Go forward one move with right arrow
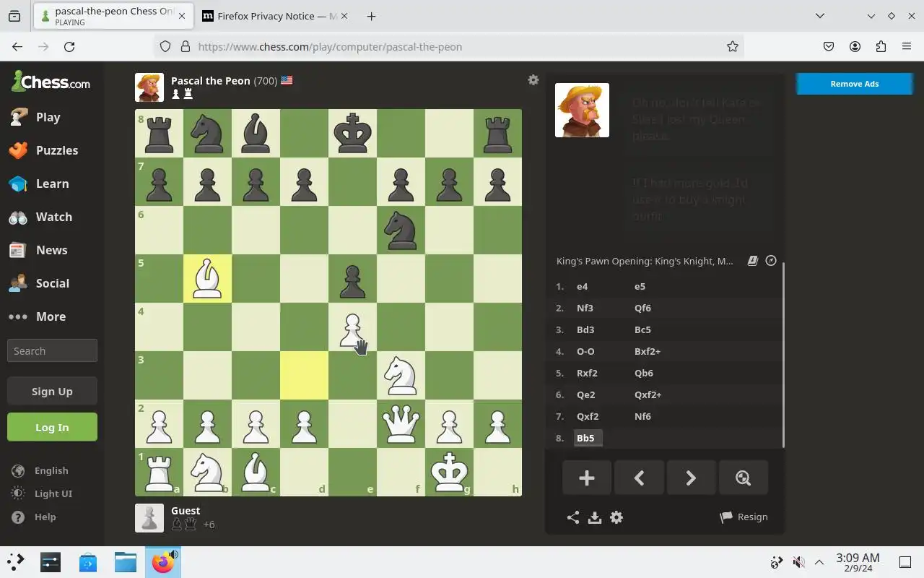Viewport: 924px width, 578px height. tap(691, 478)
